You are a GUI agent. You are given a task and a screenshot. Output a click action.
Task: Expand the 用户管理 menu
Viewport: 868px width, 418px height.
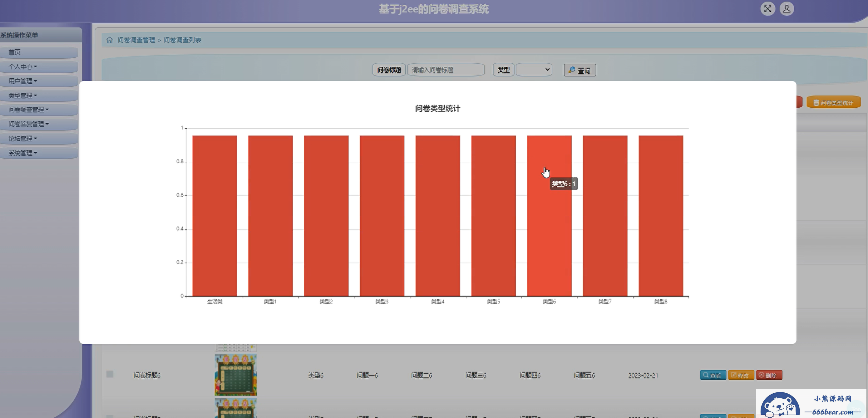click(x=39, y=81)
